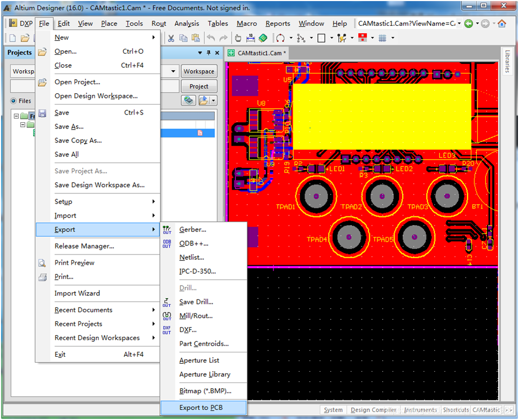Screen dimensions: 519x420
Task: Collapse the top project tree node
Action: [x=16, y=116]
